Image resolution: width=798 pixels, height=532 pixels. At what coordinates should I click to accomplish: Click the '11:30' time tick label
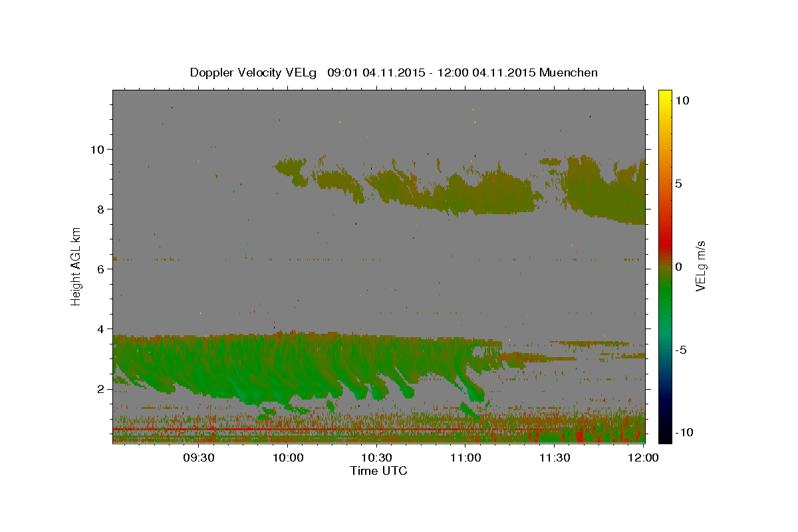point(554,458)
